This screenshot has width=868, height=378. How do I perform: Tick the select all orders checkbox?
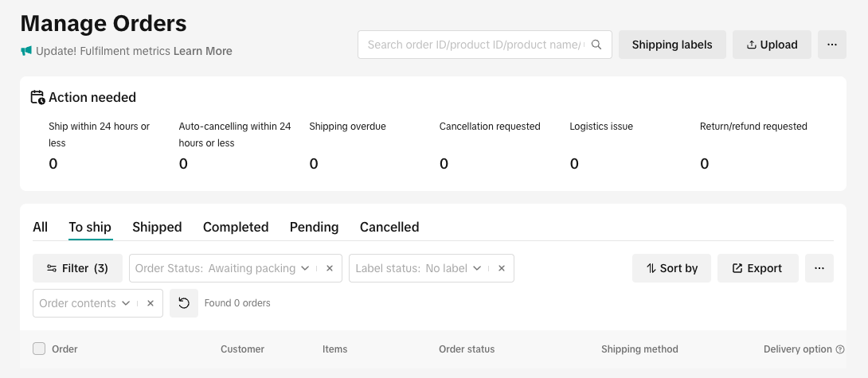click(39, 349)
